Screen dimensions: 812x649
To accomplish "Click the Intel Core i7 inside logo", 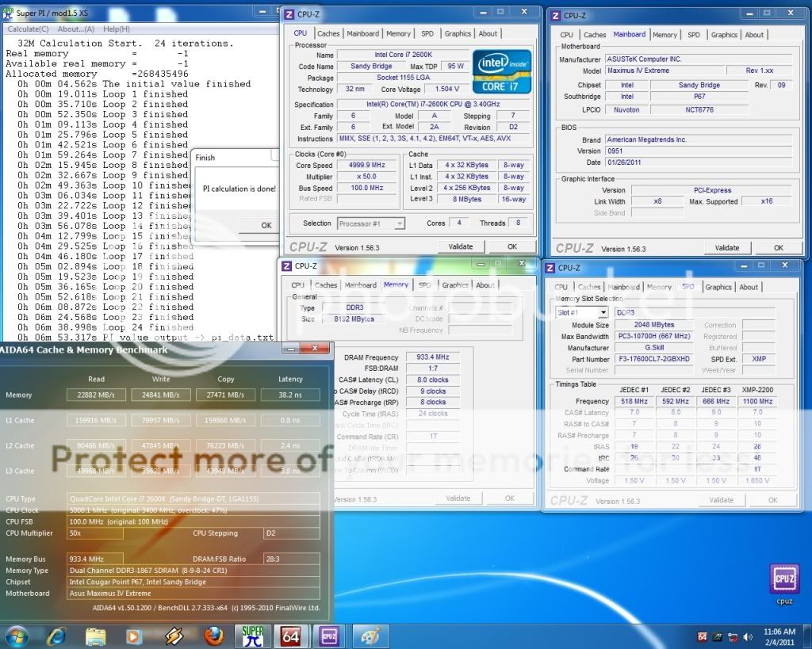I will (502, 71).
